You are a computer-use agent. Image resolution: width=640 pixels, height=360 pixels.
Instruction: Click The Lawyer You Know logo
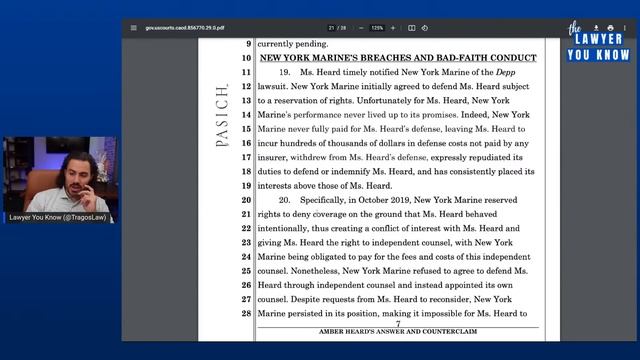[x=598, y=42]
